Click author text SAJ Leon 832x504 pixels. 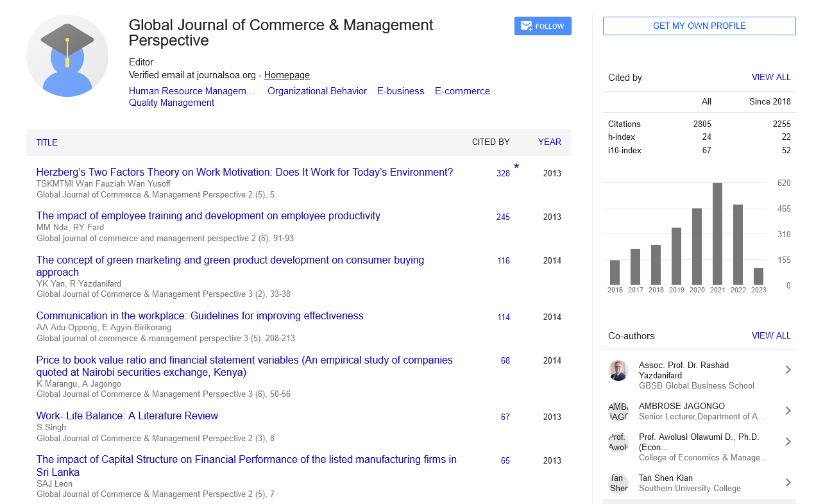click(55, 483)
